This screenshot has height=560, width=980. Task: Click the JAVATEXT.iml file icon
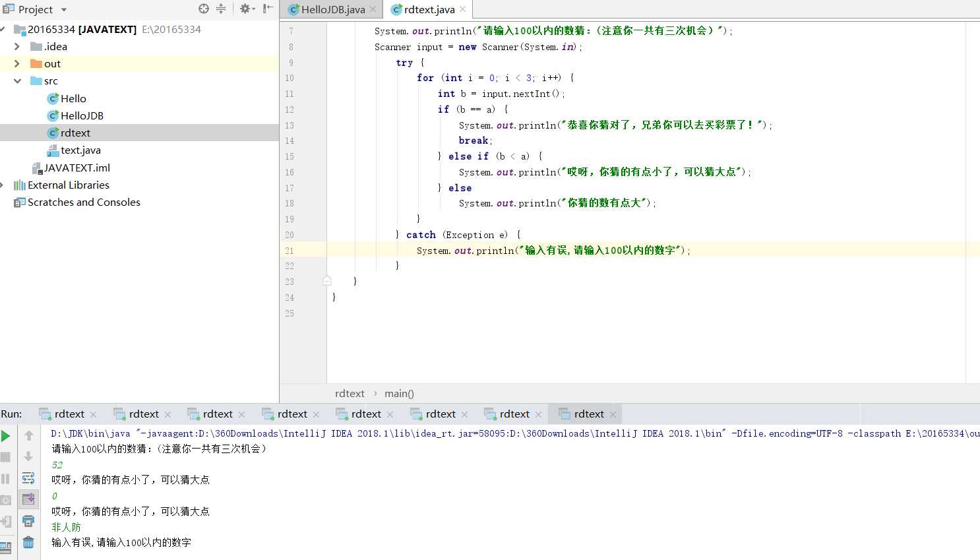coord(37,168)
